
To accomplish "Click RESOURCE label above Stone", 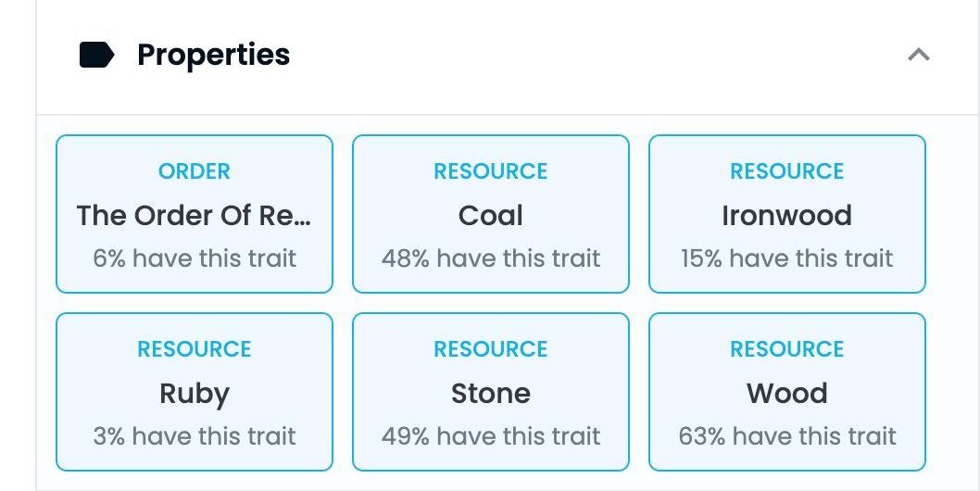I will (x=491, y=348).
